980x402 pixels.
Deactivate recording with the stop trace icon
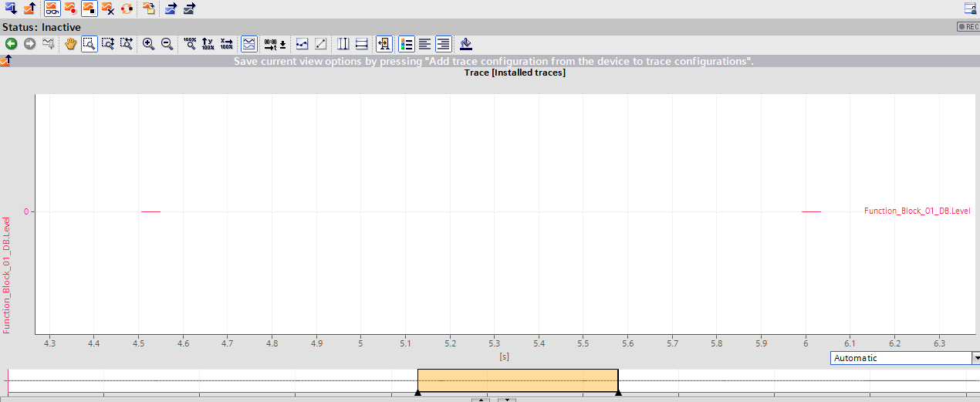(89, 8)
